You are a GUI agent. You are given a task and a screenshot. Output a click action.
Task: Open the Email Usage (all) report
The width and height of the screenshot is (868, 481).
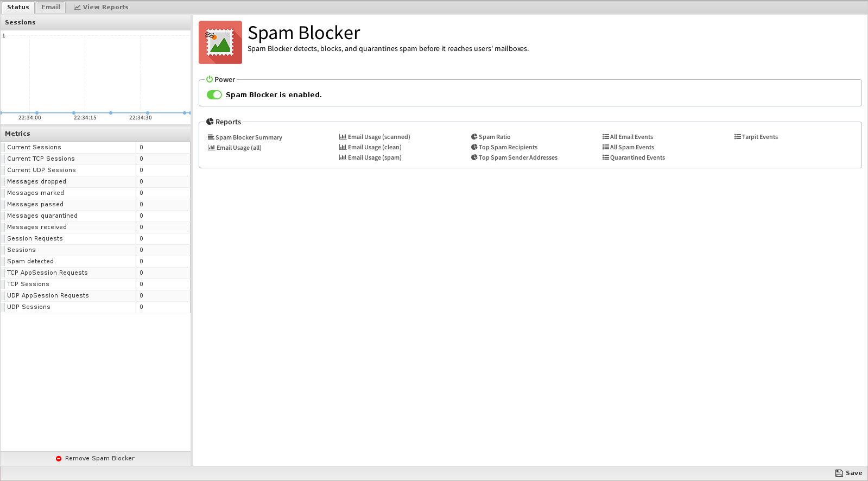235,148
